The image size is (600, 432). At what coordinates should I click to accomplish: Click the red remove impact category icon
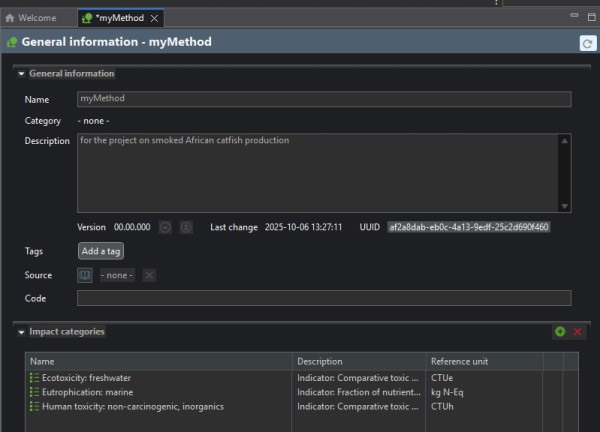click(x=577, y=331)
